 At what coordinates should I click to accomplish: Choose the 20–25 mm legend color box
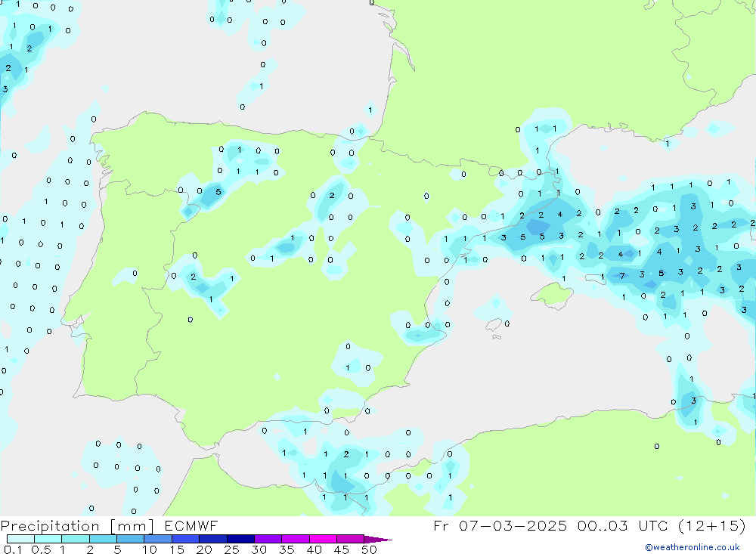(212, 539)
